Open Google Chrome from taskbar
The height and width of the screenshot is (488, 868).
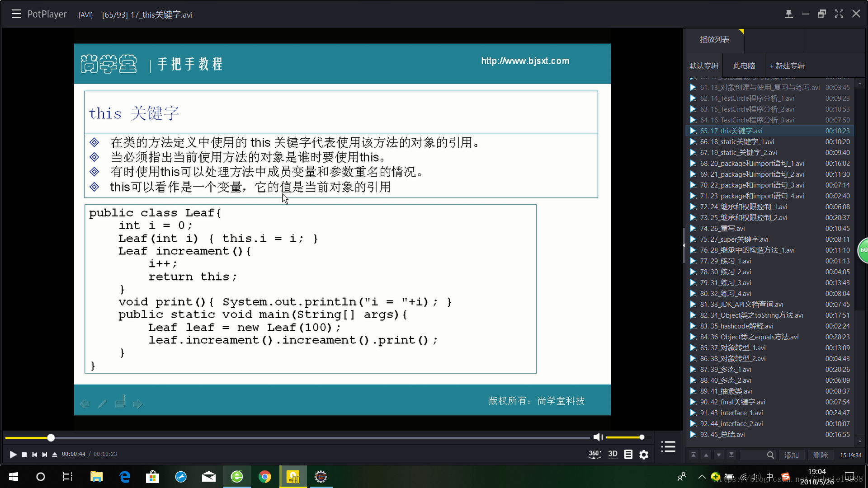pyautogui.click(x=265, y=477)
